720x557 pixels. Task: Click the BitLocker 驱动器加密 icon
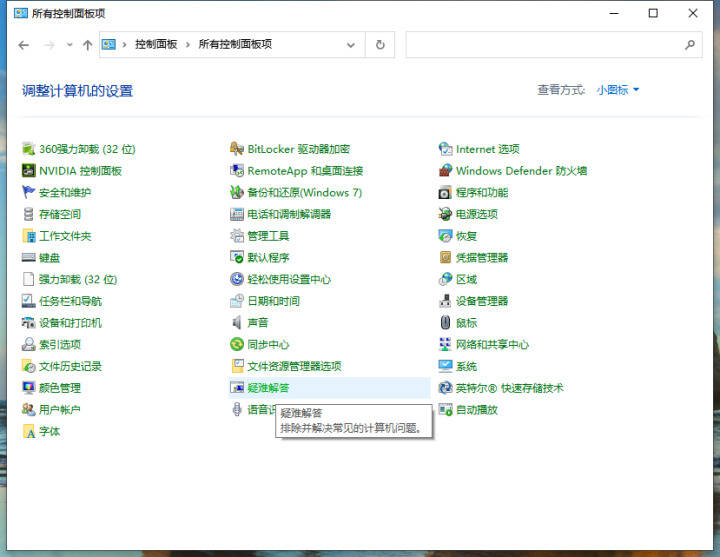point(236,149)
